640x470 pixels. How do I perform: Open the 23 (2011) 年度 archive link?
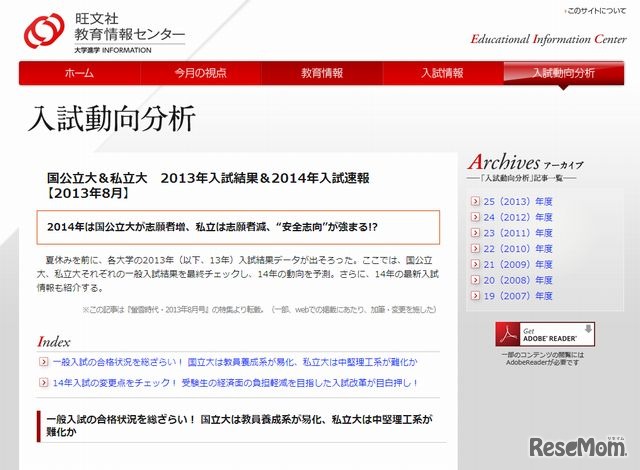(x=518, y=233)
